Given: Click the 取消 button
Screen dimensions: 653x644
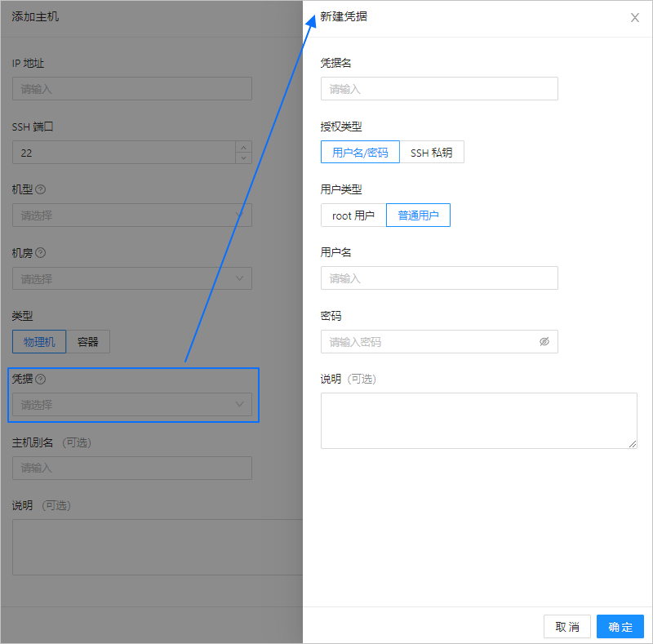Looking at the screenshot, I should tap(567, 627).
